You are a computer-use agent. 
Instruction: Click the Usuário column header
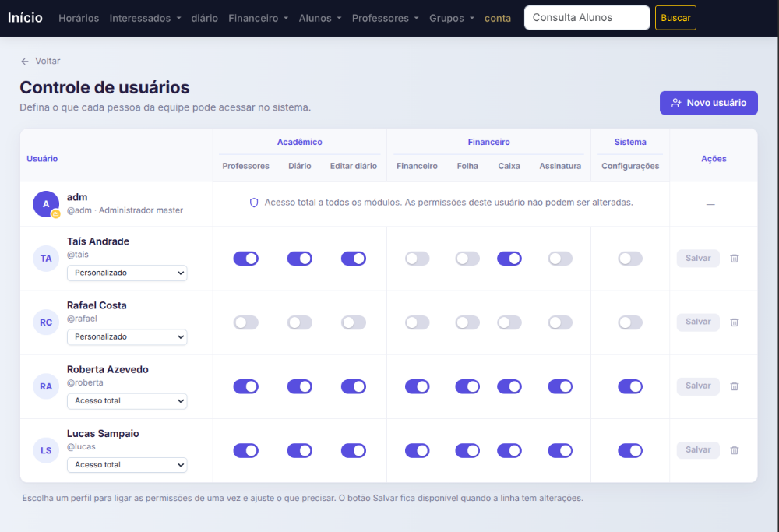(x=42, y=159)
